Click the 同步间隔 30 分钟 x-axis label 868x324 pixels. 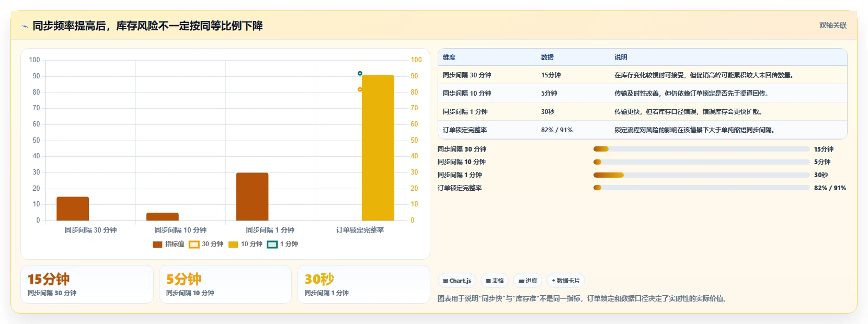point(90,230)
